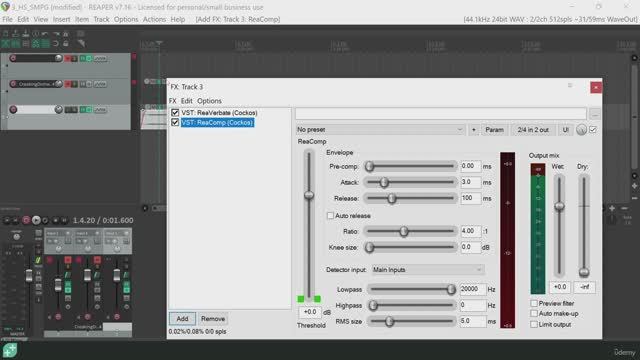Screen dimensions: 640x360
Task: Click the UI button
Action: click(x=566, y=130)
